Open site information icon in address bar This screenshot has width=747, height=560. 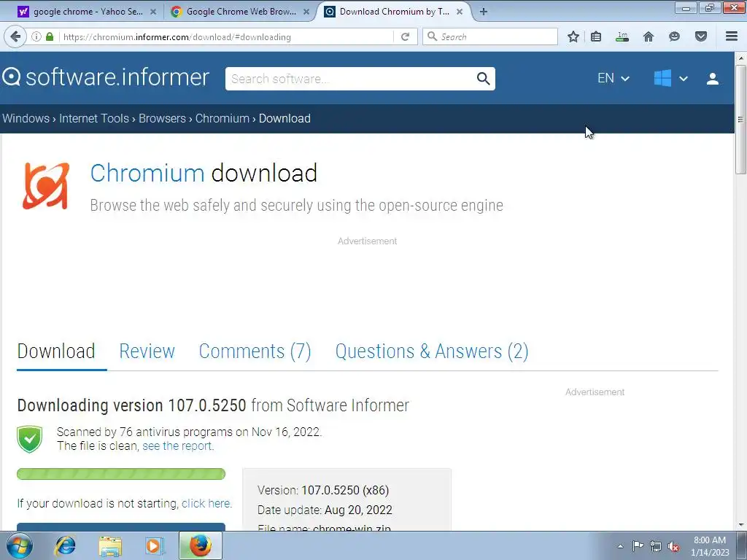point(36,36)
